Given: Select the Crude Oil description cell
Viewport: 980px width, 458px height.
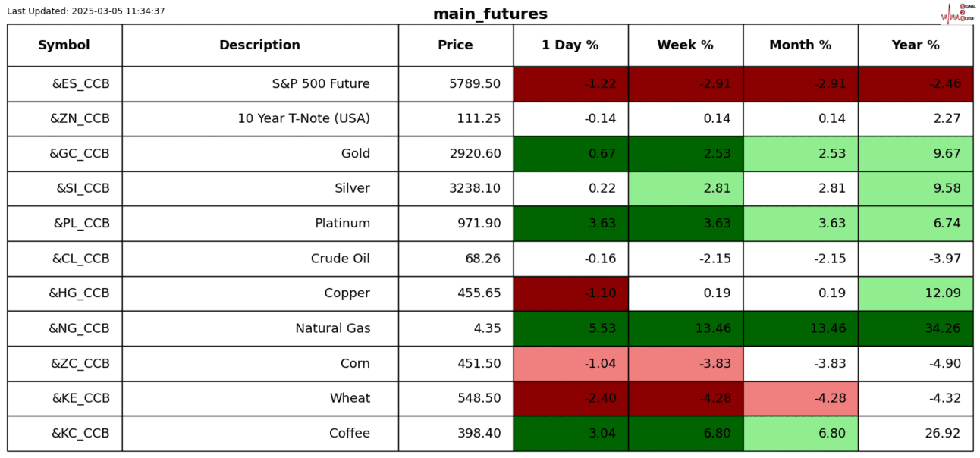Looking at the screenshot, I should pos(260,259).
